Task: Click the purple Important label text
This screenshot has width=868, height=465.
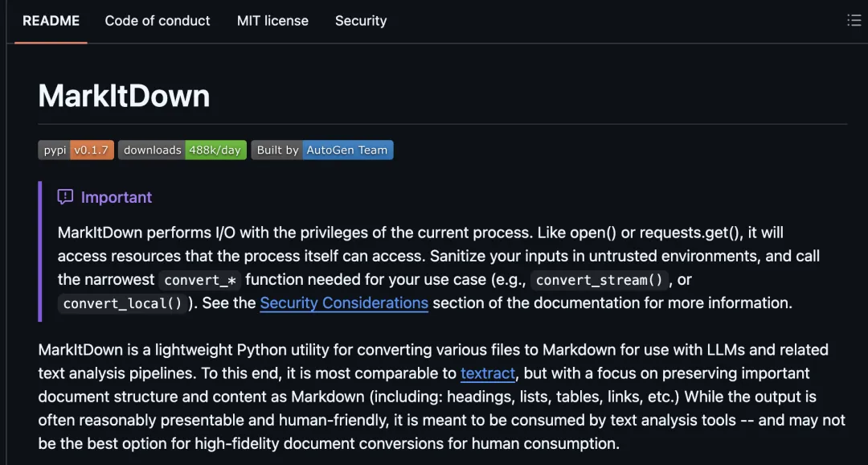Action: click(x=117, y=197)
